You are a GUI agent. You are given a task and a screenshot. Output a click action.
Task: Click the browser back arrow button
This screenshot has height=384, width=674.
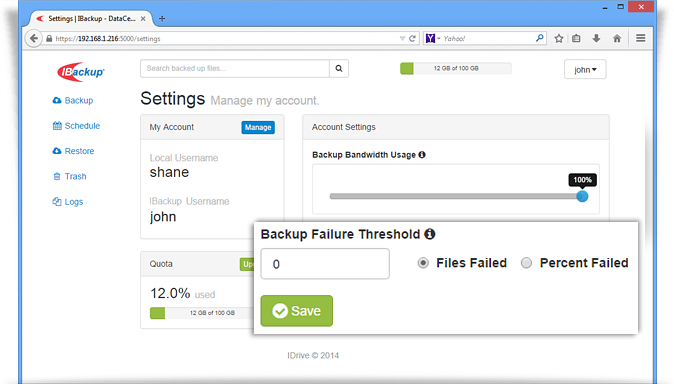(x=34, y=38)
